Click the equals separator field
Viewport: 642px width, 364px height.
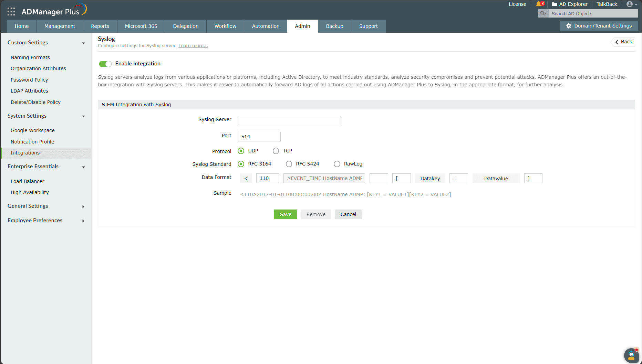[459, 178]
